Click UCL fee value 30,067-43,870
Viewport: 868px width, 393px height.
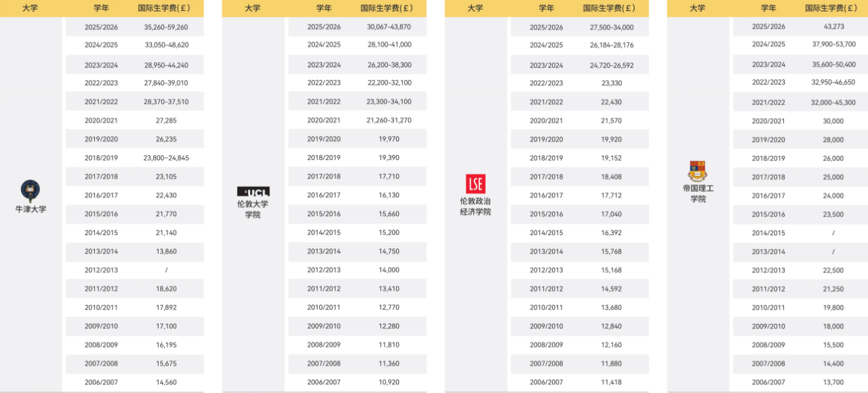click(389, 27)
